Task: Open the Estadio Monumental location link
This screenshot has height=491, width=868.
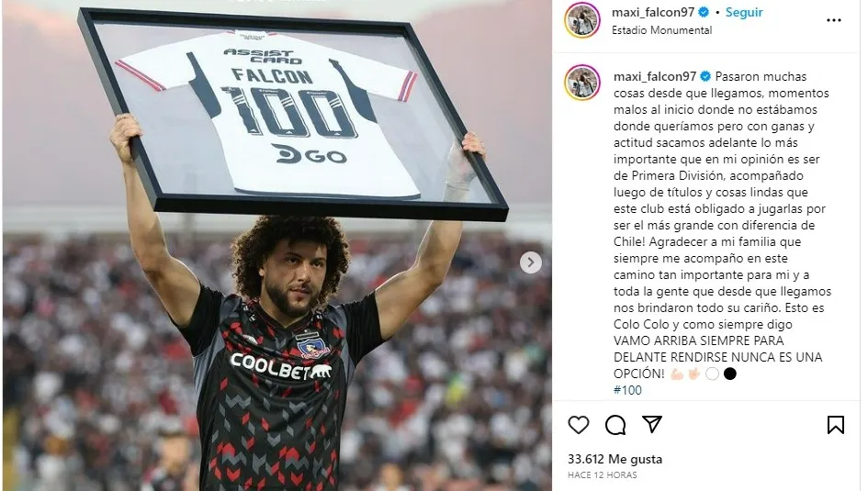Action: [661, 30]
